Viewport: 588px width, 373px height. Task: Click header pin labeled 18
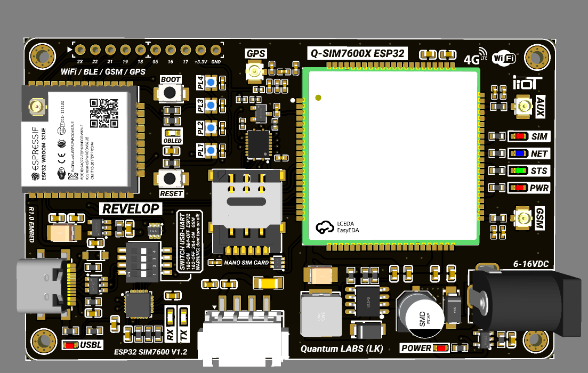pyautogui.click(x=140, y=50)
